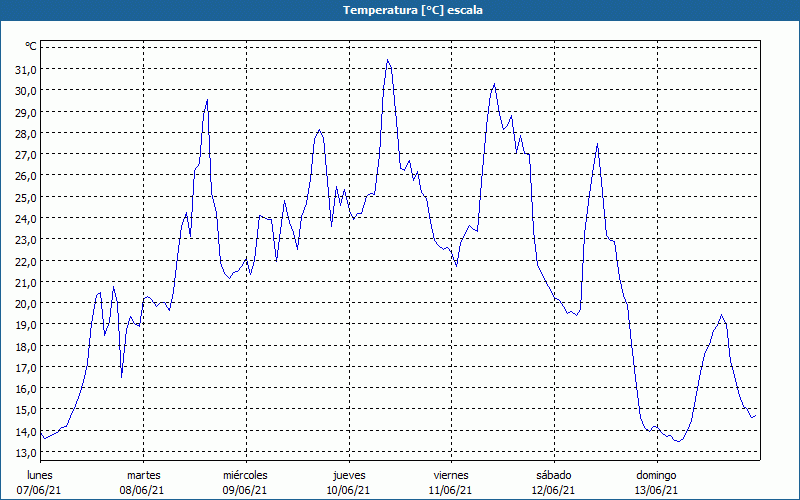This screenshot has height=500, width=800.
Task: Click the temperature peak on viernes
Action: coord(494,84)
